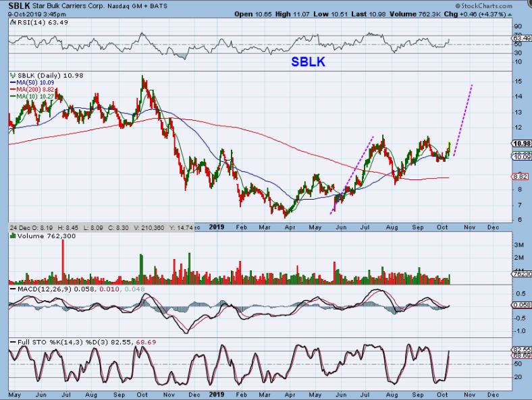
Task: Click the stochastic %D value 68.69 in label
Action: (146, 342)
